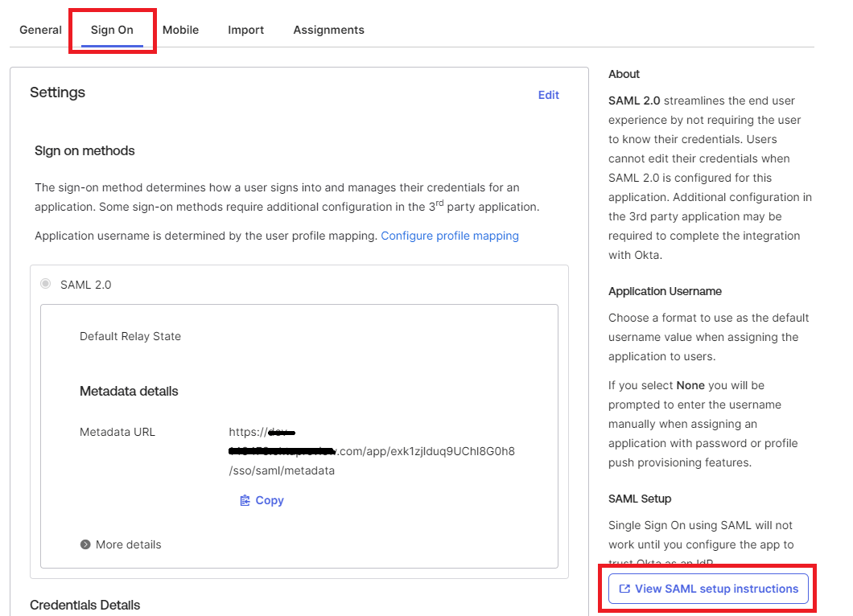The height and width of the screenshot is (616, 853).
Task: Click the Metadata details heading
Action: 129,391
